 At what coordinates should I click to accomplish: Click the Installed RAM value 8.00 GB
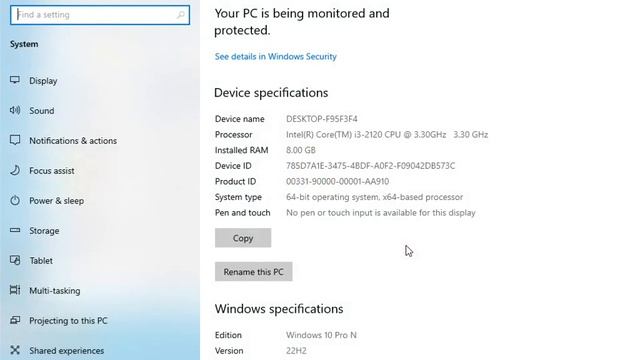pos(300,150)
